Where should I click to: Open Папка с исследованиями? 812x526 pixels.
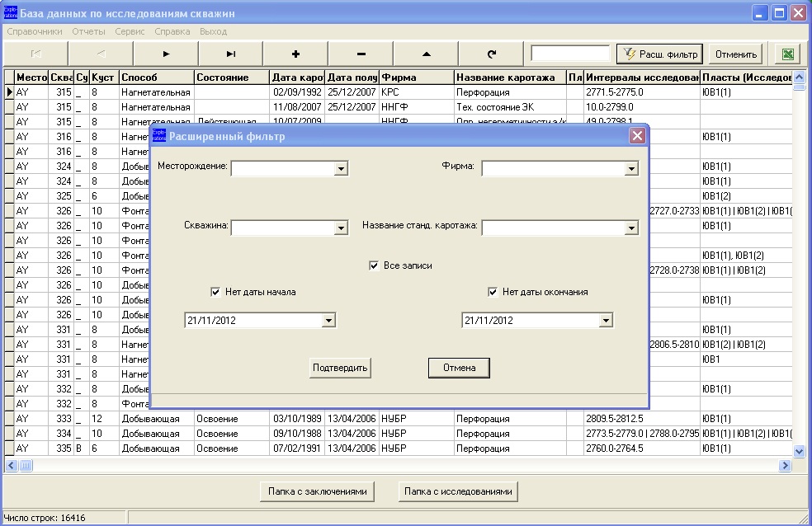tap(458, 491)
